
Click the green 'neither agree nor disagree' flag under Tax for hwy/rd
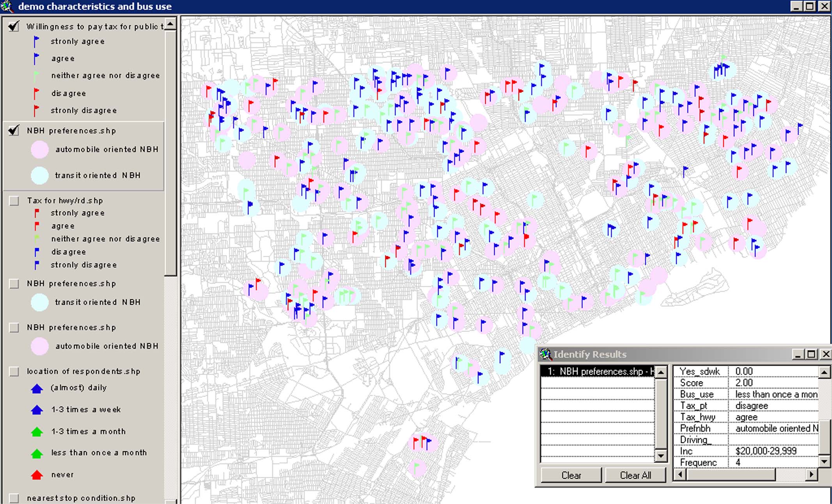pyautogui.click(x=36, y=239)
